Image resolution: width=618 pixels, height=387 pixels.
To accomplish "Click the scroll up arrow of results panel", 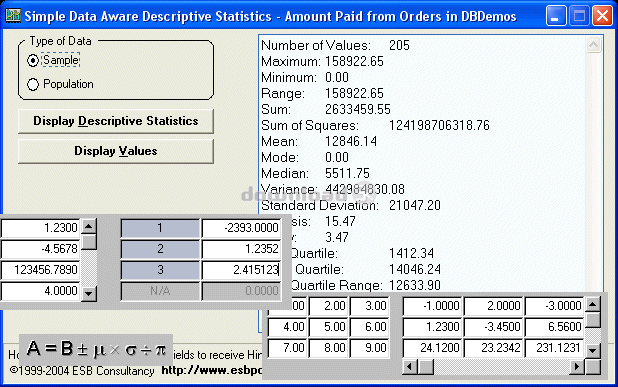I will (x=593, y=45).
